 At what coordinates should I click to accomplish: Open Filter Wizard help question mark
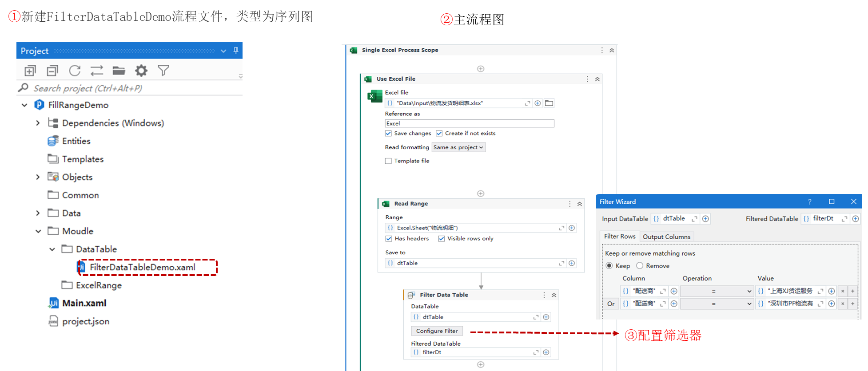click(809, 201)
